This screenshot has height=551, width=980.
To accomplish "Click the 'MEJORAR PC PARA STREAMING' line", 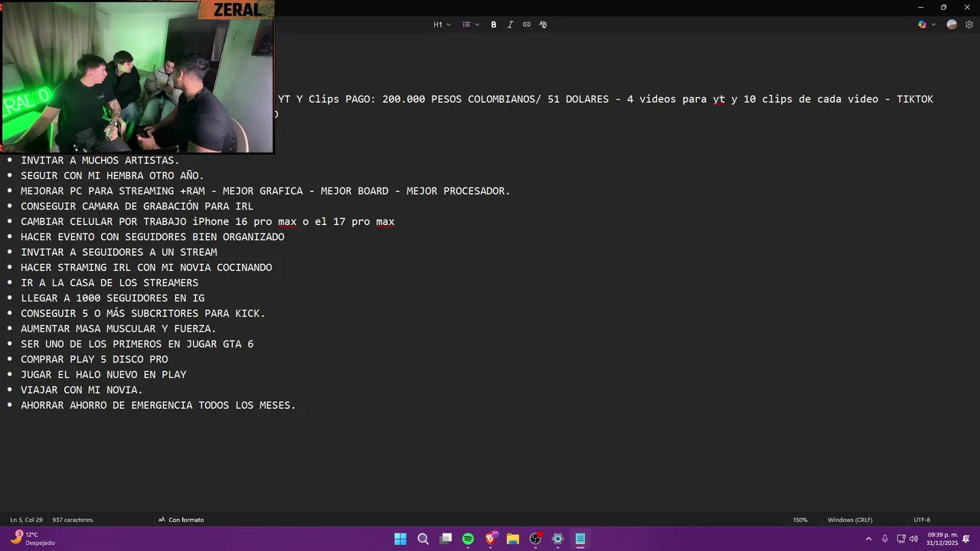I will 266,191.
